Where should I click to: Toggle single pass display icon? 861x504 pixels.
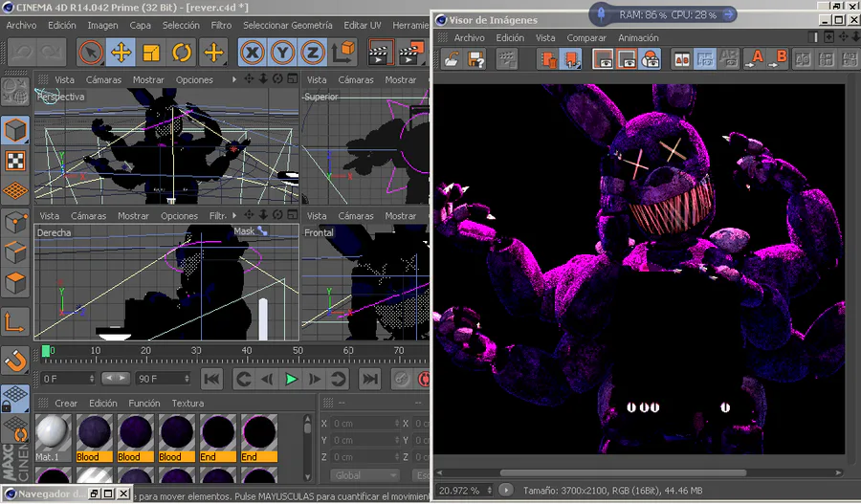[571, 59]
